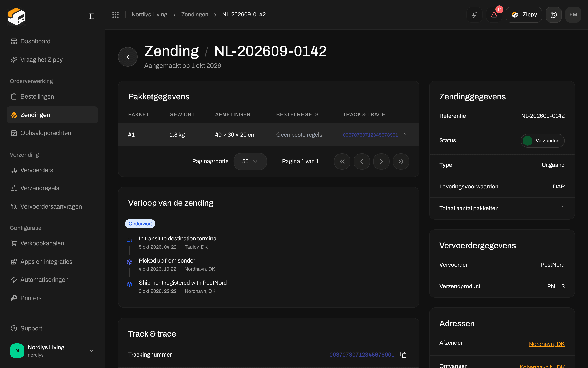Viewport: 588px width, 368px height.
Task: Click Nordlys Living breadcrumb
Action: (149, 15)
